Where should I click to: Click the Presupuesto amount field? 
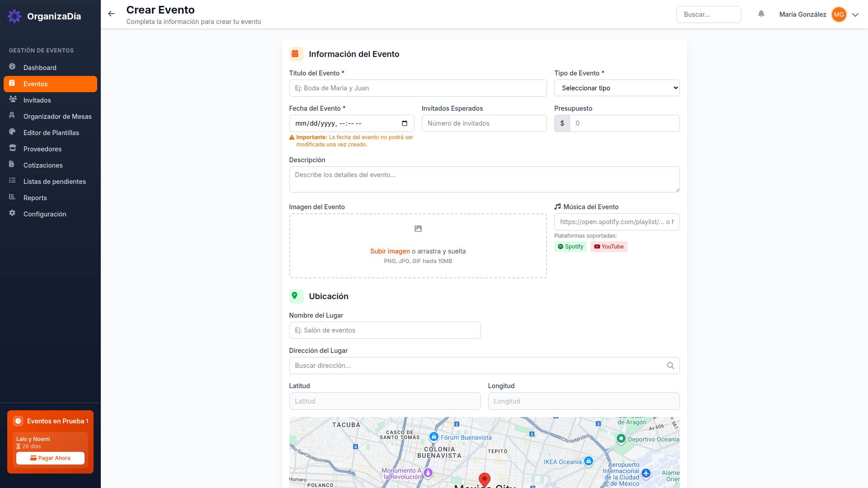tap(624, 123)
